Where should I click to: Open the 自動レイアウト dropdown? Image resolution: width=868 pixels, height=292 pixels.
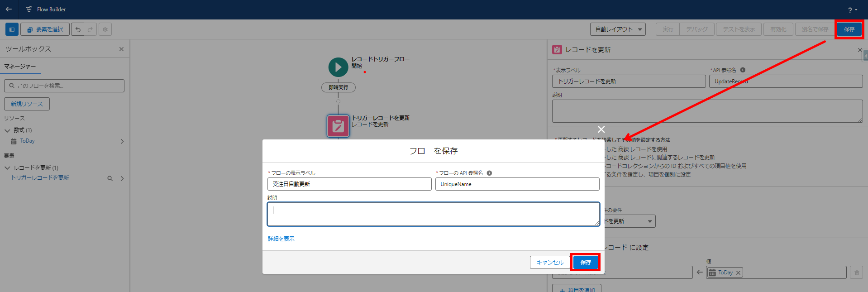pyautogui.click(x=618, y=29)
